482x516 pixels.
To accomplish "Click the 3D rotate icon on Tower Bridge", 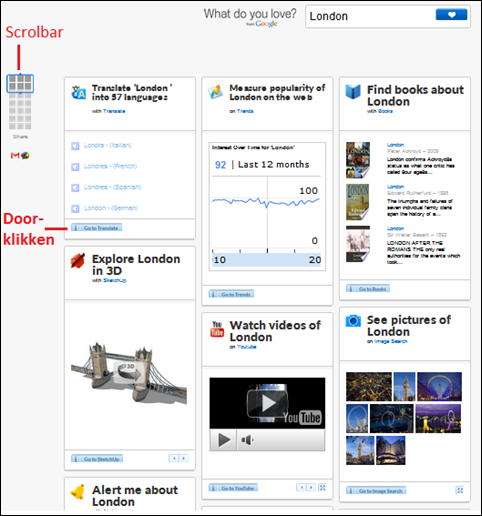I will click(x=130, y=372).
